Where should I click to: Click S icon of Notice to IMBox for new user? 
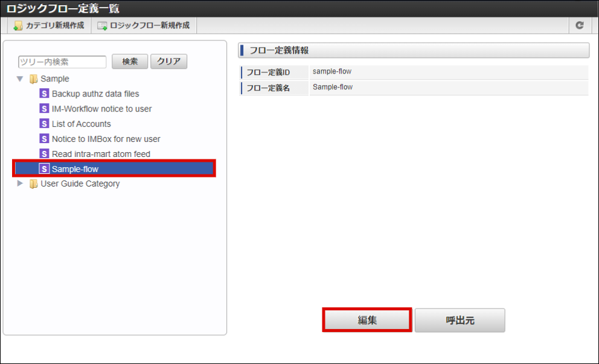[x=44, y=139]
